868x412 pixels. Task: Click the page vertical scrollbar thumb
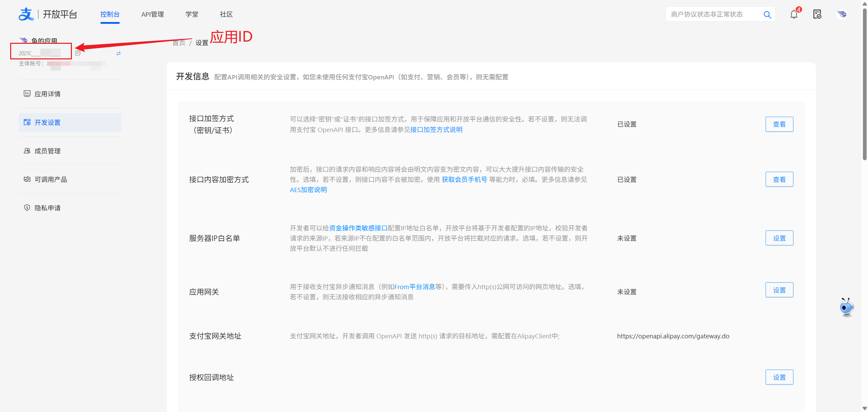pos(864,85)
